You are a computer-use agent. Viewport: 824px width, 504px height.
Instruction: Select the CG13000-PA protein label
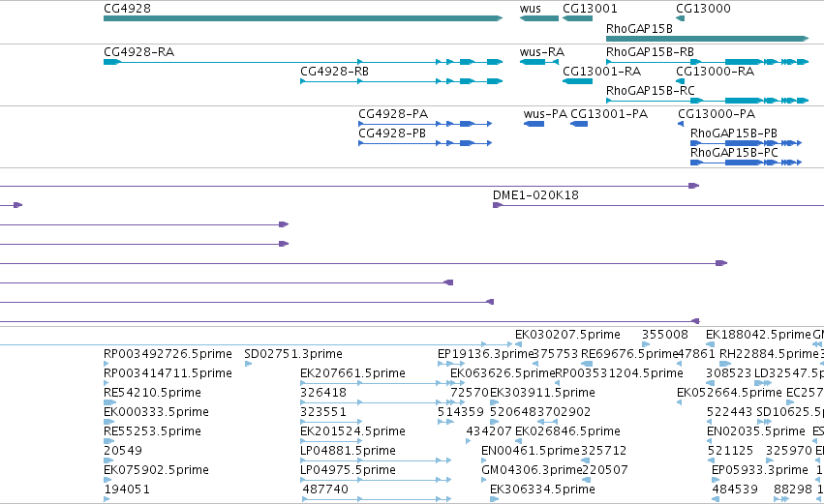point(717,114)
